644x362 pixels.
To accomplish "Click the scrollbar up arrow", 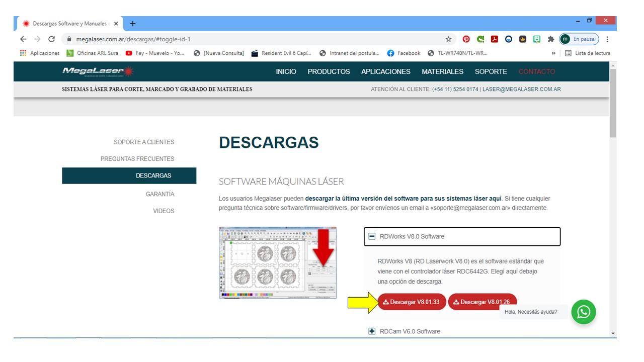I will coord(612,65).
